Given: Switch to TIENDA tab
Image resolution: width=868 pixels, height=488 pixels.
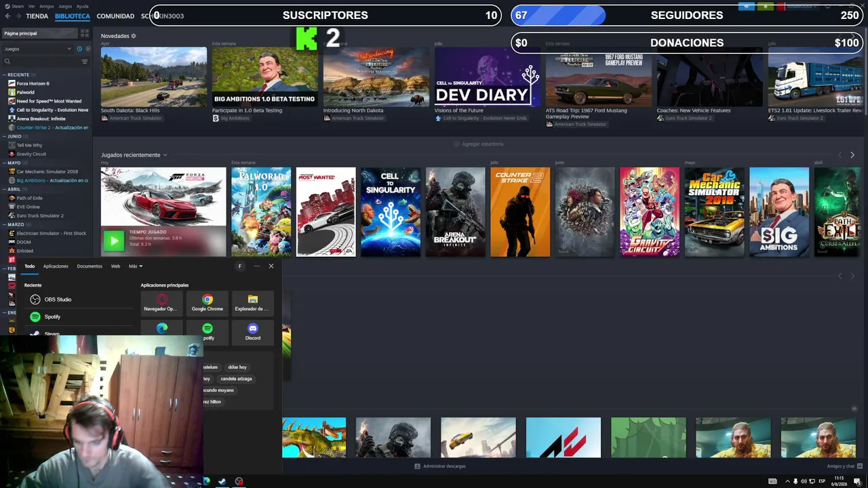Looking at the screenshot, I should [37, 16].
